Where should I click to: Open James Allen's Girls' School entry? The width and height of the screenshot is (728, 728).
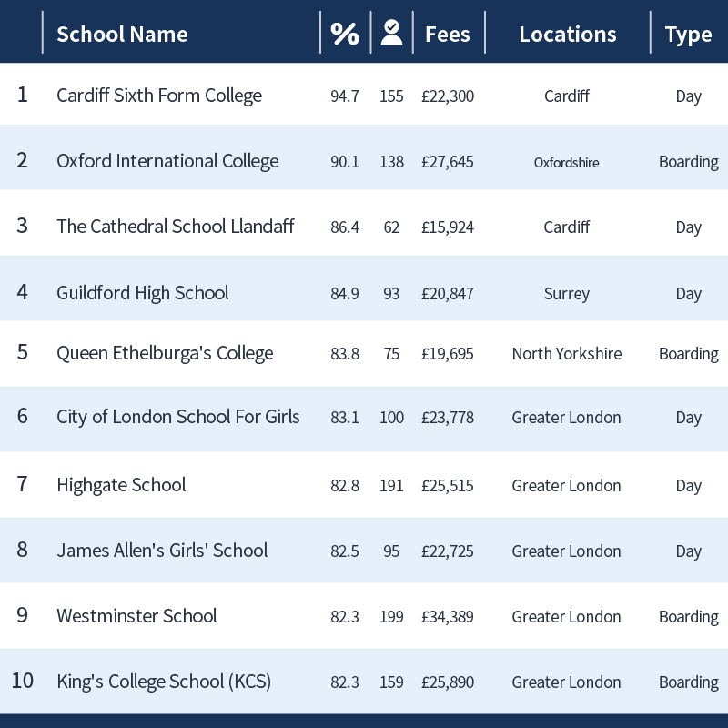[162, 551]
